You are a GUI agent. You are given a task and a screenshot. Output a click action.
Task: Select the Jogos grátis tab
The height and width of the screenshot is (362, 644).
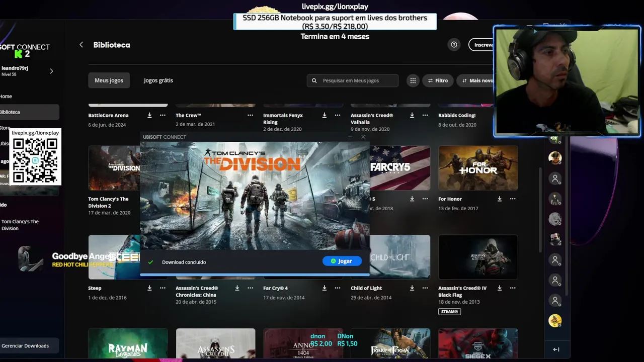point(158,80)
